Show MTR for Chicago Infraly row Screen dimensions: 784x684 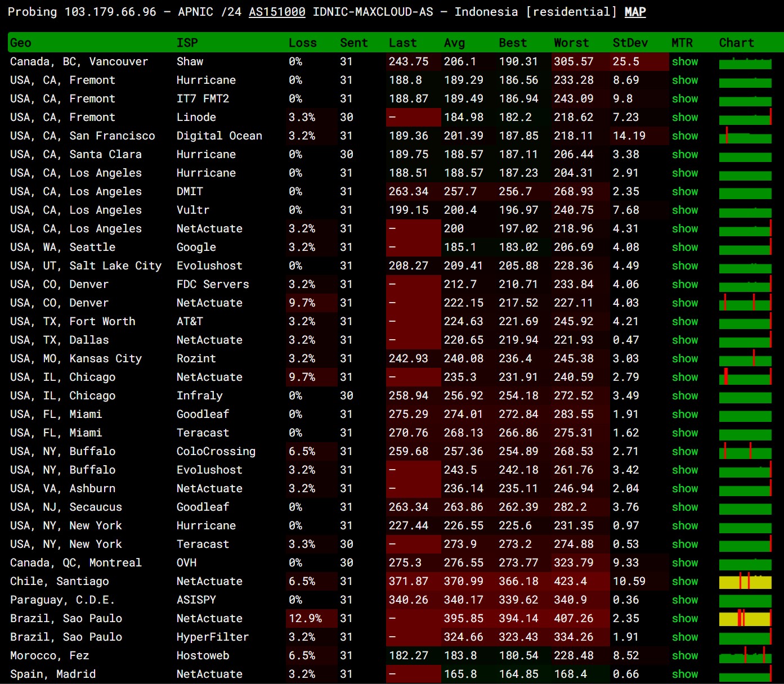(x=684, y=395)
